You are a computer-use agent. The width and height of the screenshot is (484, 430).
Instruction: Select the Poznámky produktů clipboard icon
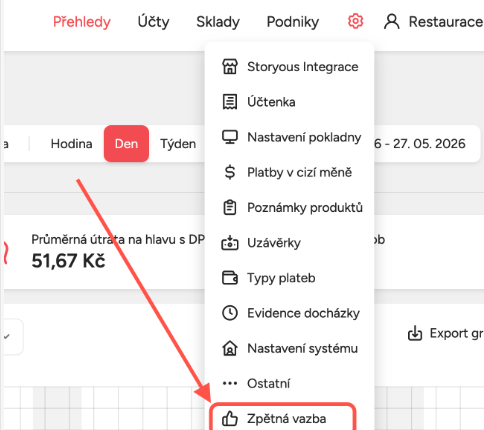tap(230, 207)
